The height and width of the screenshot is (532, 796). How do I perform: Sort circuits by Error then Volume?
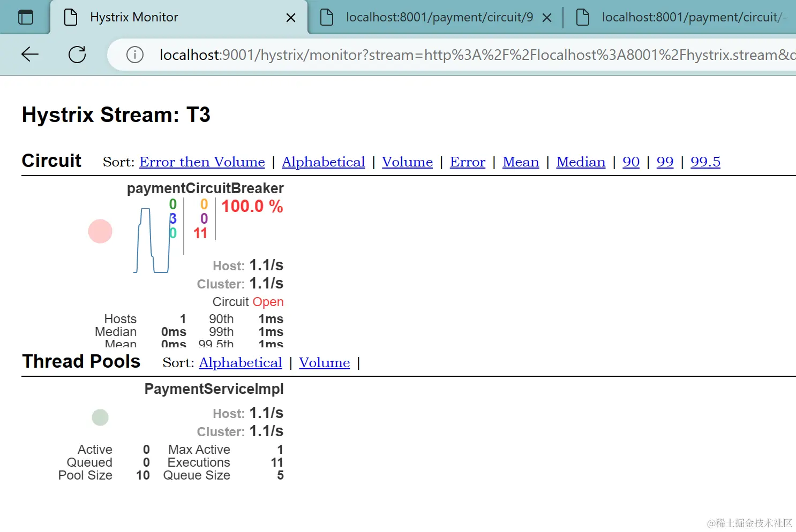[202, 162]
